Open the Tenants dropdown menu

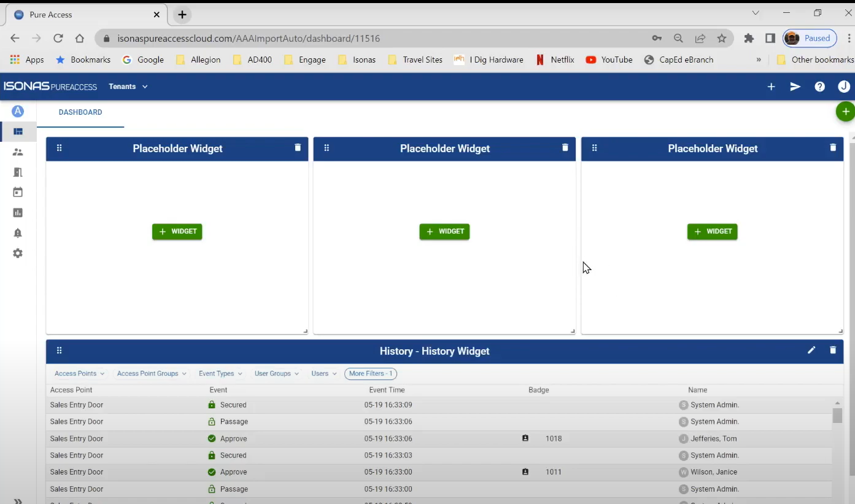pyautogui.click(x=128, y=87)
